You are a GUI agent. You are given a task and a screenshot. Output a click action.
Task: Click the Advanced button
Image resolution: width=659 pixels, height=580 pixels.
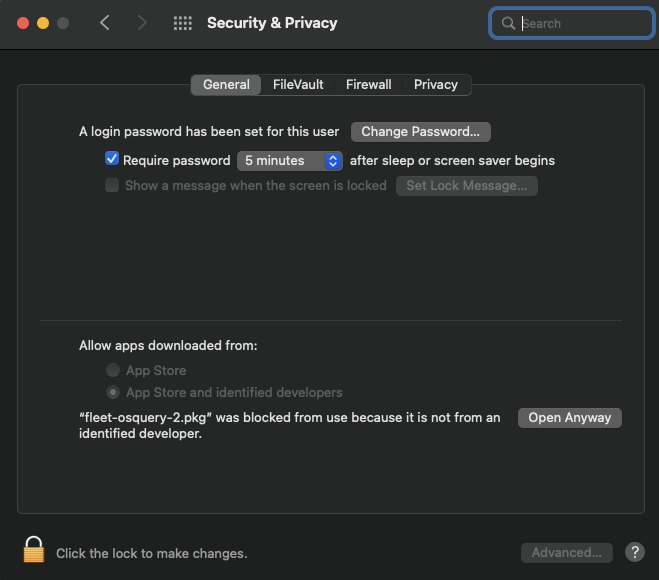567,552
